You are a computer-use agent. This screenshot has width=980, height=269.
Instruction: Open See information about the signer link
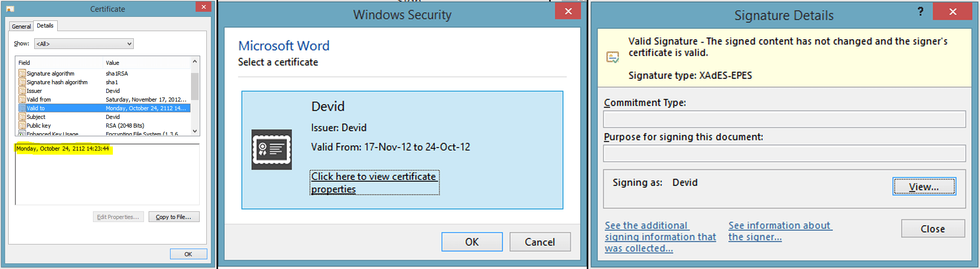click(x=779, y=231)
